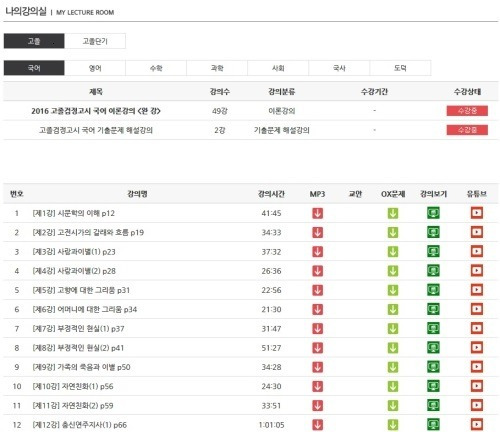Download OX quiz for lecture 9 가족의 죽음과 이별

pos(393,367)
